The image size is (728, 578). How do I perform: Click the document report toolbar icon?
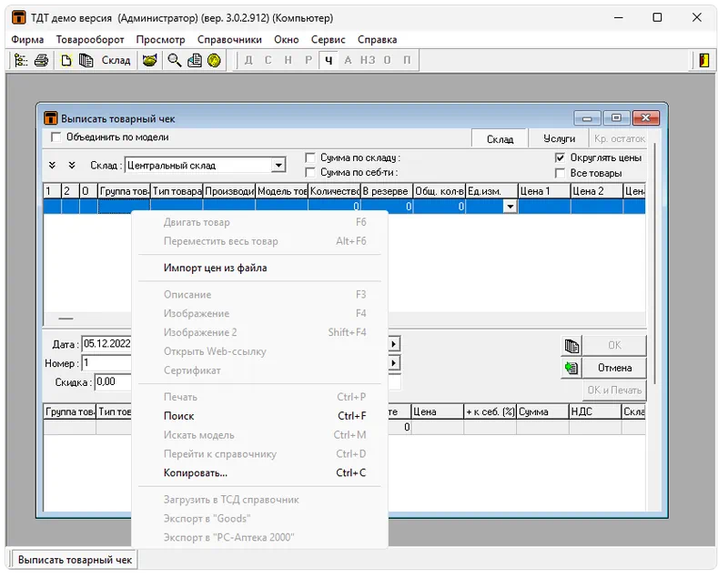(195, 60)
